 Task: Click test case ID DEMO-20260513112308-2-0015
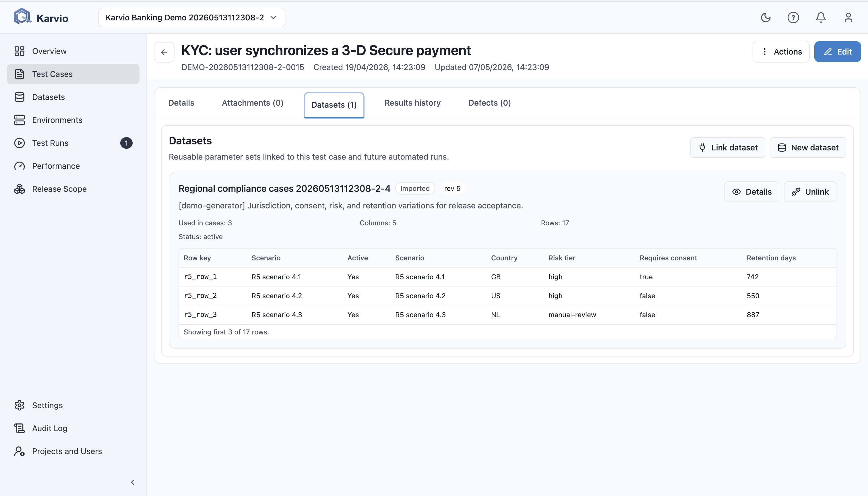(243, 67)
